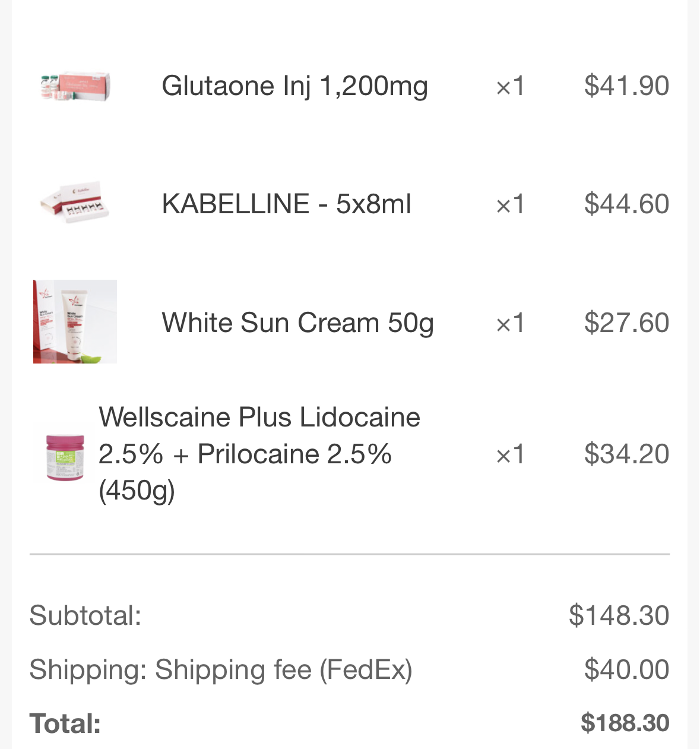Click the KABELLINE product box image
The width and height of the screenshot is (700, 749).
tap(75, 203)
